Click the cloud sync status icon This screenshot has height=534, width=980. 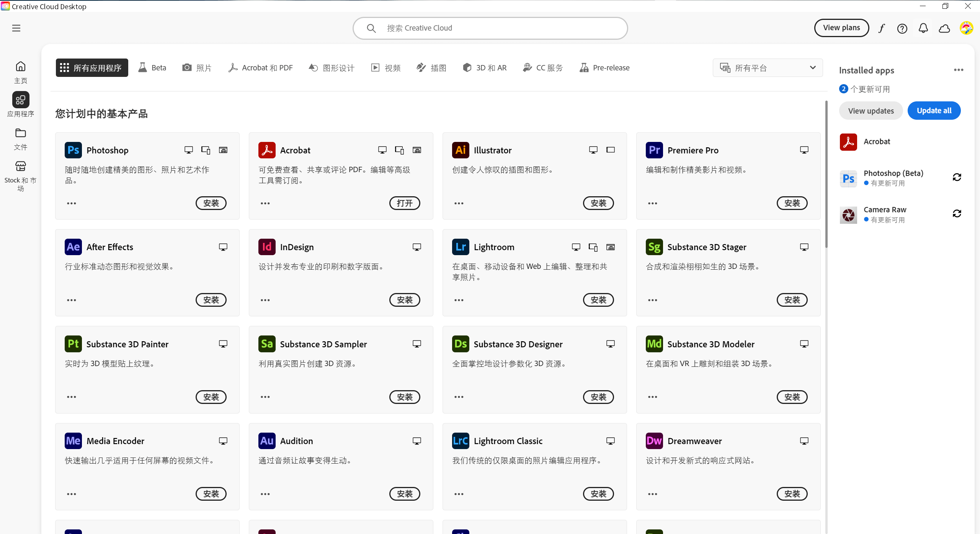pyautogui.click(x=944, y=28)
